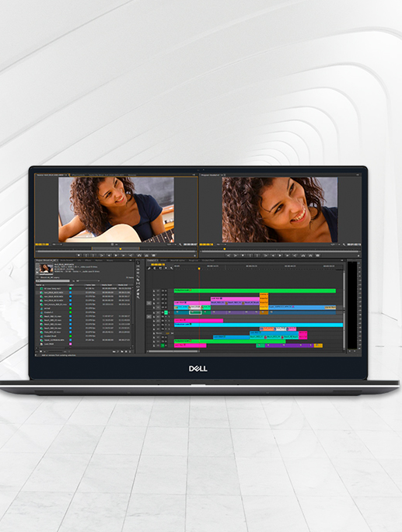Viewport: 402px width, 532px height.
Task: Select the Zoom tool in tools panel
Action: 138,297
